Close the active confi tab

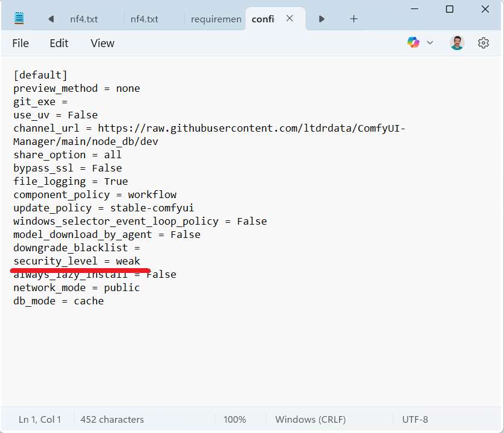point(289,19)
